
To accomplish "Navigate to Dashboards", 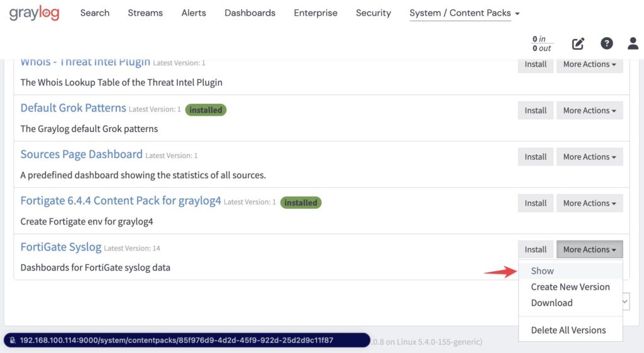I will point(250,13).
